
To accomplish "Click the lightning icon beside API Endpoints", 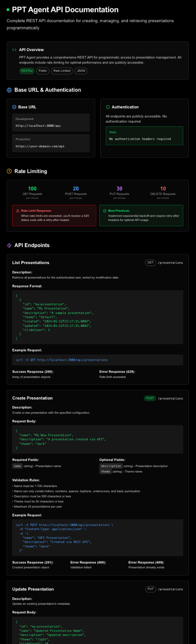I will (9, 246).
